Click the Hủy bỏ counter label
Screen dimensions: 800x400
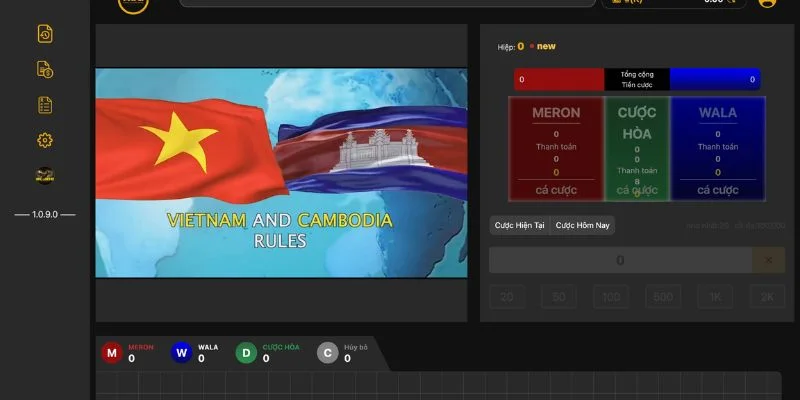pyautogui.click(x=356, y=347)
